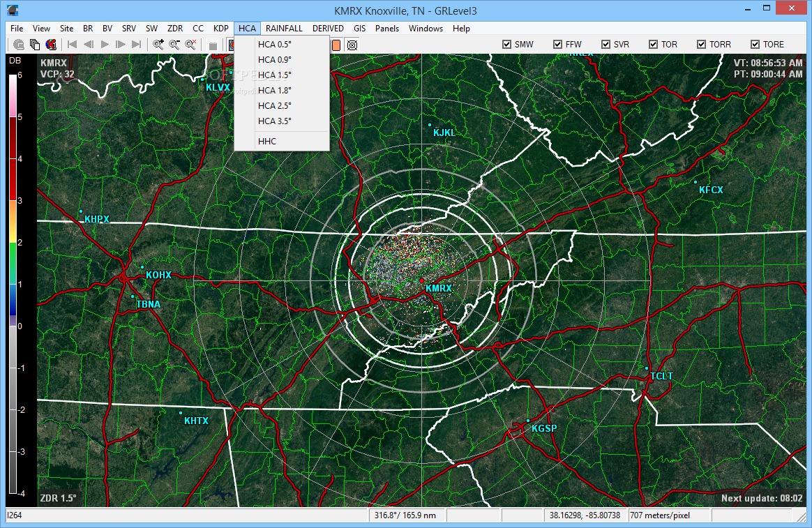Screen dimensions: 812x528
Task: Open the Windows menu
Action: (x=426, y=29)
